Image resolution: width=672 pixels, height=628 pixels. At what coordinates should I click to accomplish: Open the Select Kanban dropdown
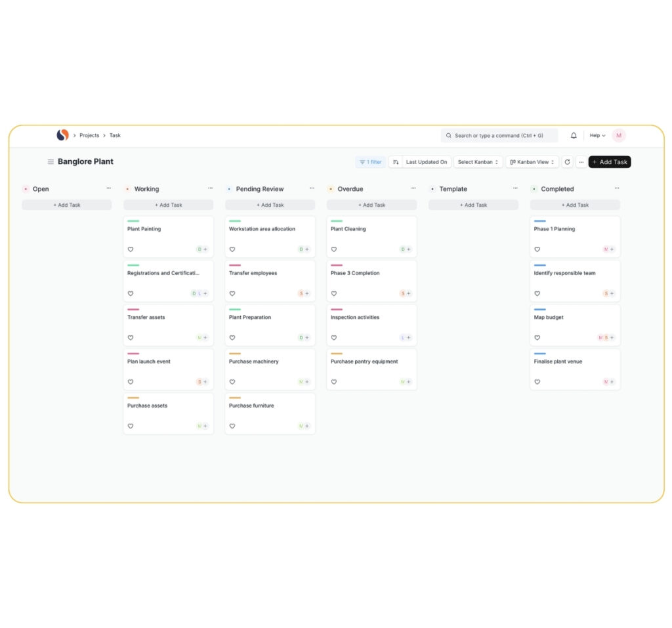[478, 162]
